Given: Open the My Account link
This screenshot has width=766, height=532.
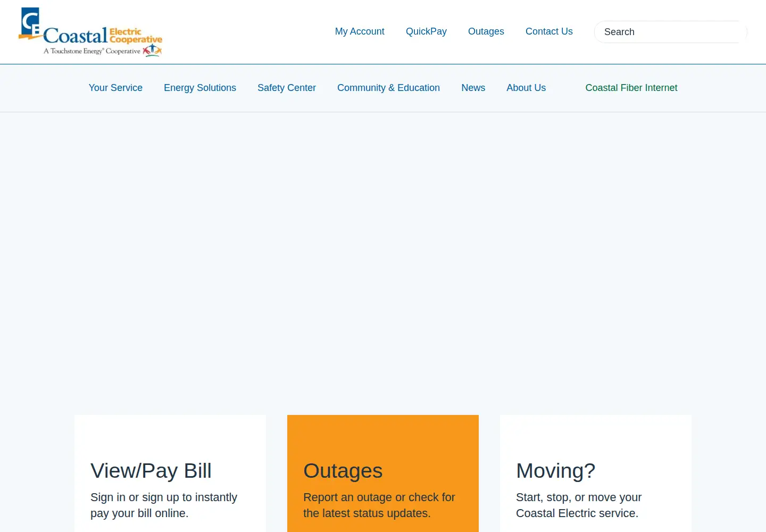Looking at the screenshot, I should (x=360, y=31).
